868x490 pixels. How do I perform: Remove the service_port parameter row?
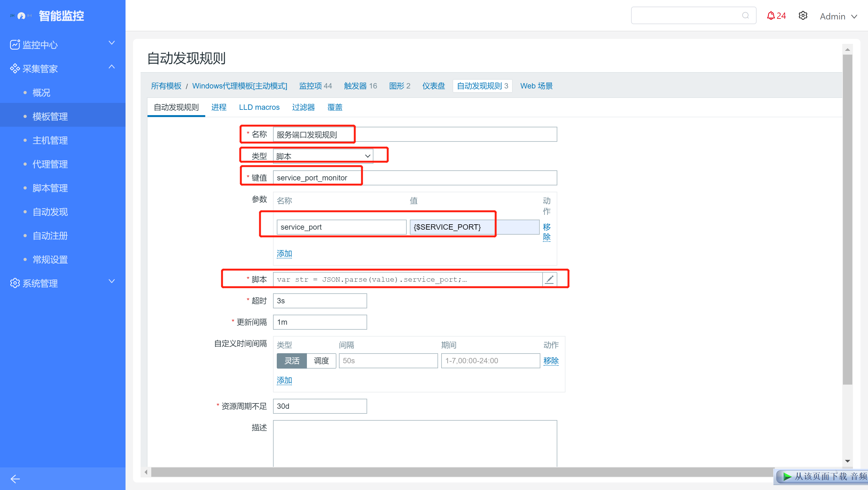tap(547, 232)
